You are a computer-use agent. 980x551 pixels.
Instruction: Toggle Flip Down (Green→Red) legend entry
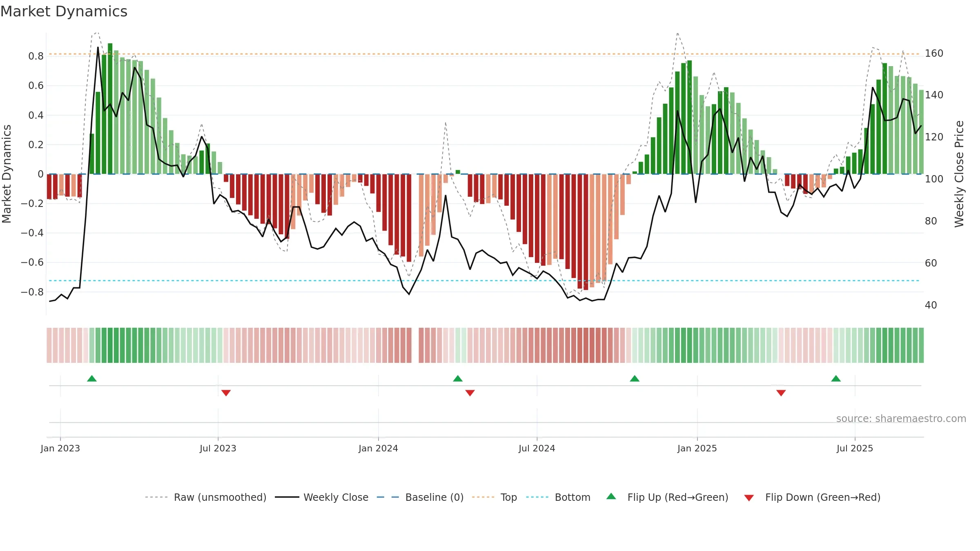click(x=812, y=497)
